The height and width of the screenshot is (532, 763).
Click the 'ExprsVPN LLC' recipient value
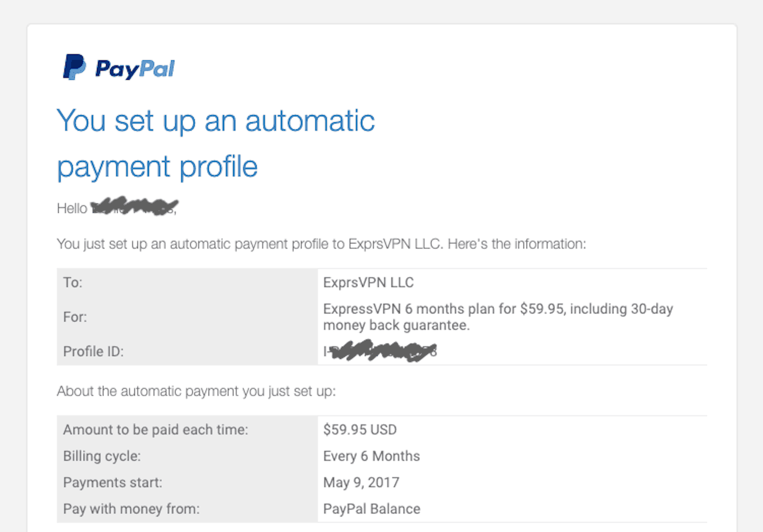[x=368, y=283]
